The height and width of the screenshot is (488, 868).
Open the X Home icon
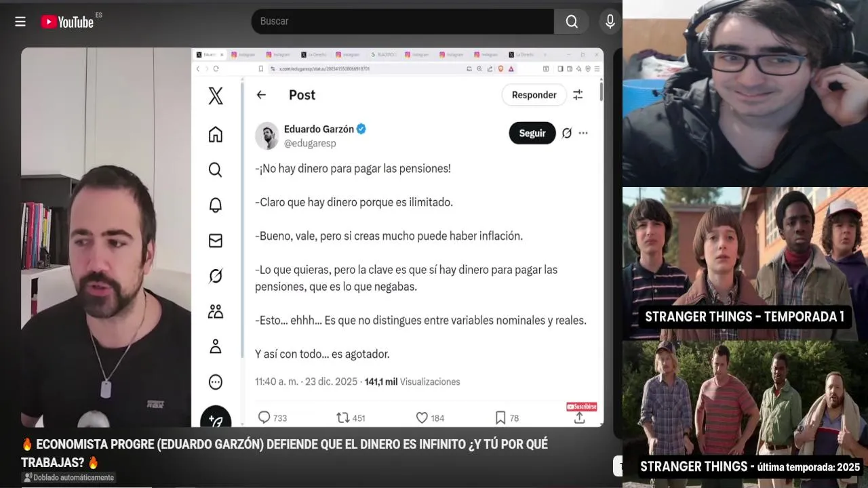tap(216, 134)
